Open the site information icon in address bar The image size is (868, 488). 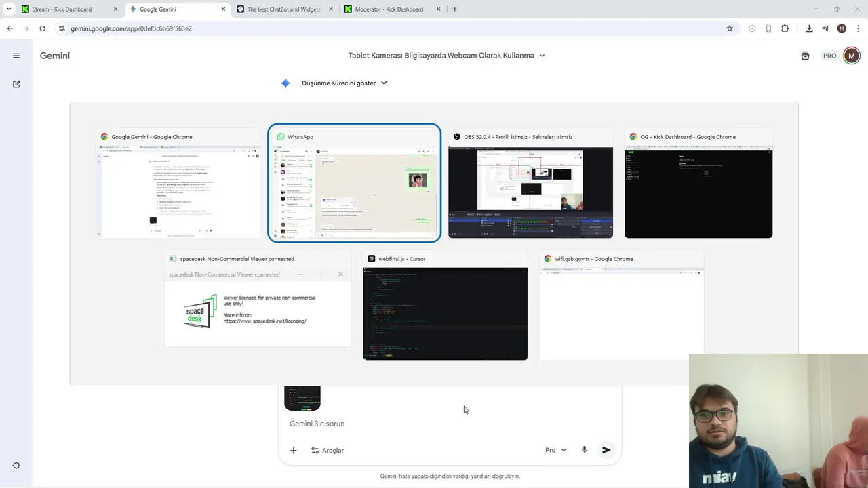click(x=62, y=28)
